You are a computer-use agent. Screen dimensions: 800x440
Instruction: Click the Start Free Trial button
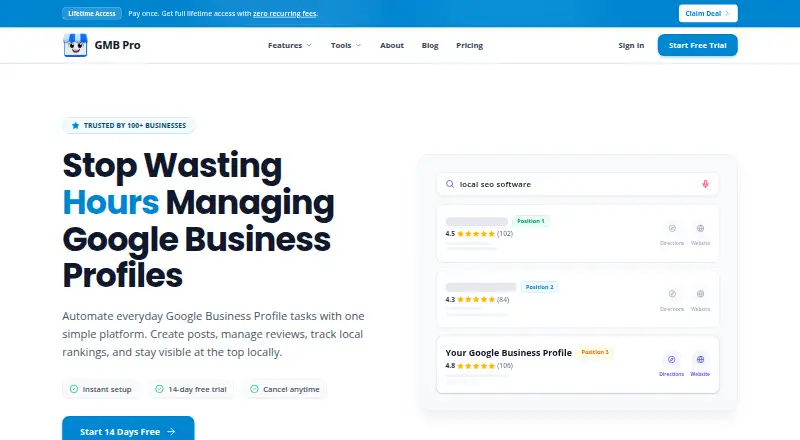(x=697, y=45)
